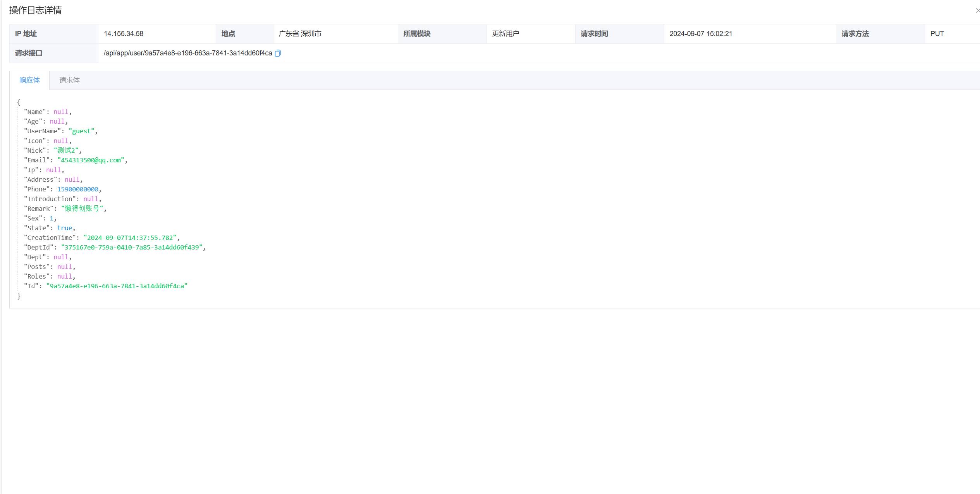980x494 pixels.
Task: Click the module value 更新用户
Action: [505, 34]
